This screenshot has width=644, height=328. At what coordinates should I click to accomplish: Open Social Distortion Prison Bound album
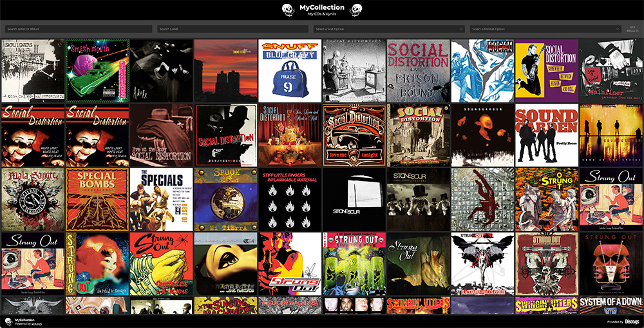coord(418,71)
